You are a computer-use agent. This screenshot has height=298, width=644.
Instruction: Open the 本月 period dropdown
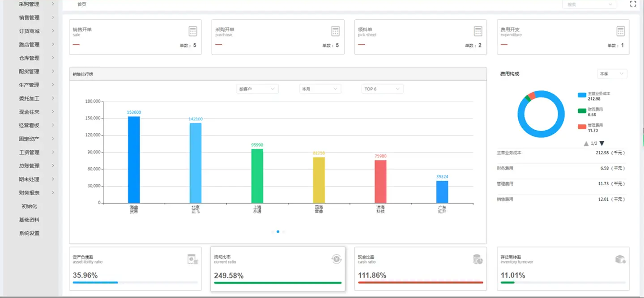tap(320, 89)
